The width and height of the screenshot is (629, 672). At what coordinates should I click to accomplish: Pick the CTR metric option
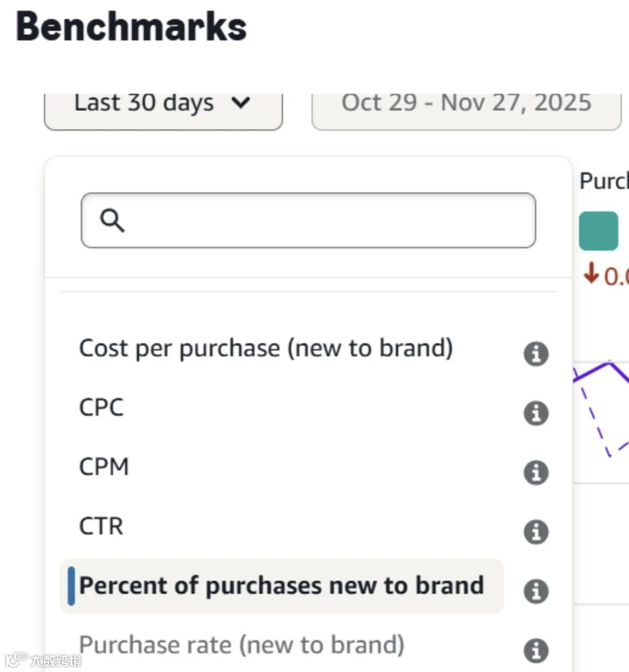[101, 527]
